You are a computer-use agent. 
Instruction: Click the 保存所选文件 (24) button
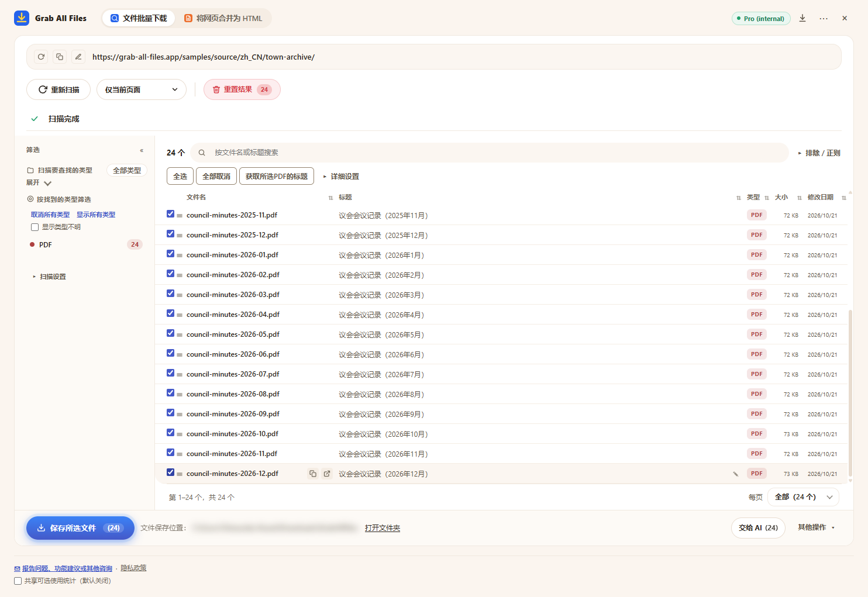80,528
